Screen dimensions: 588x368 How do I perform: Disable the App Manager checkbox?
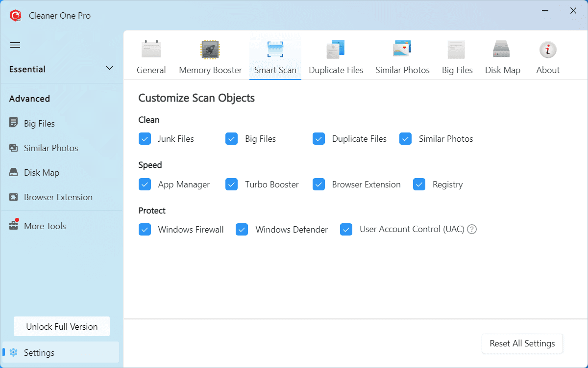tap(145, 184)
